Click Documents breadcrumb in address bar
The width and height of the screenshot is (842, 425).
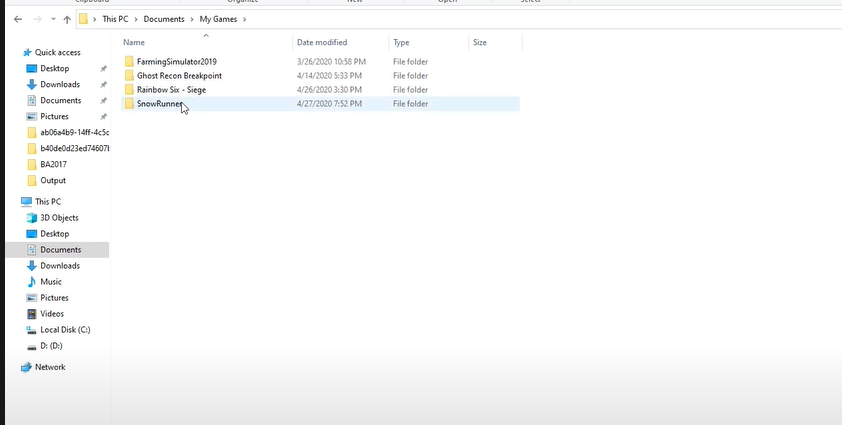(x=164, y=19)
